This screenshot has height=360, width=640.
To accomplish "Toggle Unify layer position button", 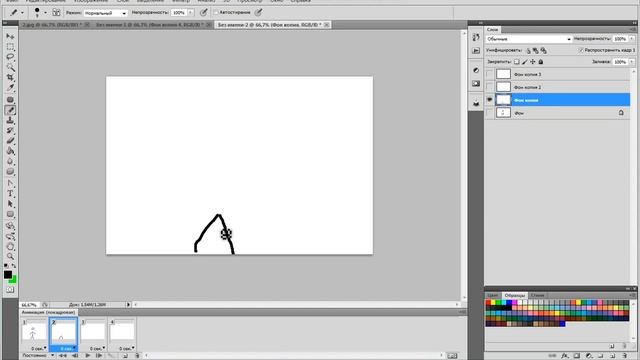I will (x=528, y=51).
